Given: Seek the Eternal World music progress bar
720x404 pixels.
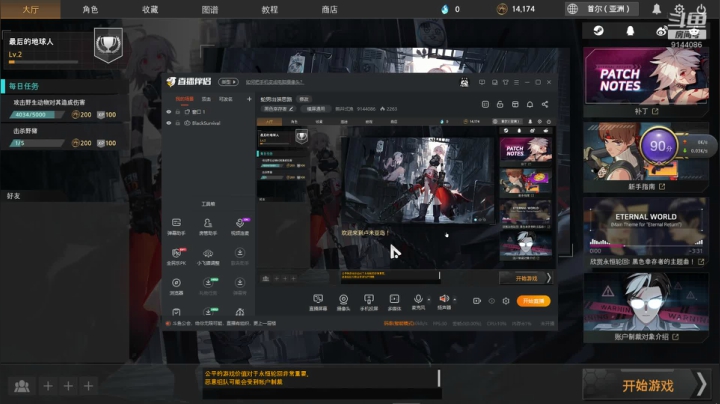Looking at the screenshot, I should click(x=646, y=247).
